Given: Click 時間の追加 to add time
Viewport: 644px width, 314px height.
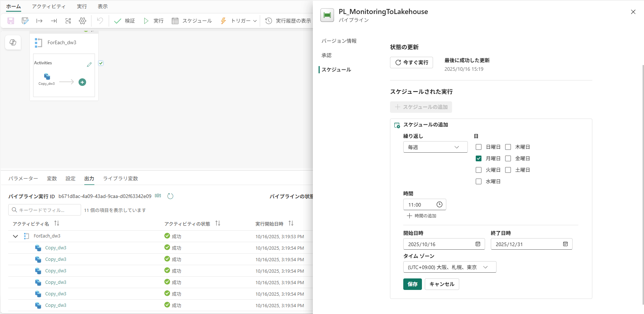Looking at the screenshot, I should point(422,216).
